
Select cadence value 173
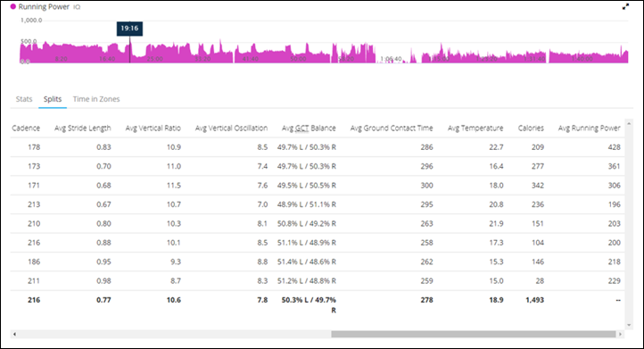click(34, 166)
